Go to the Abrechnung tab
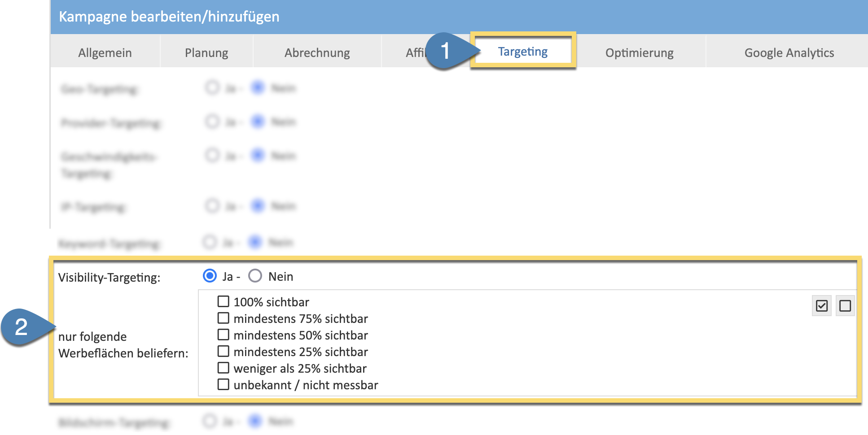This screenshot has height=435, width=868. (x=317, y=53)
